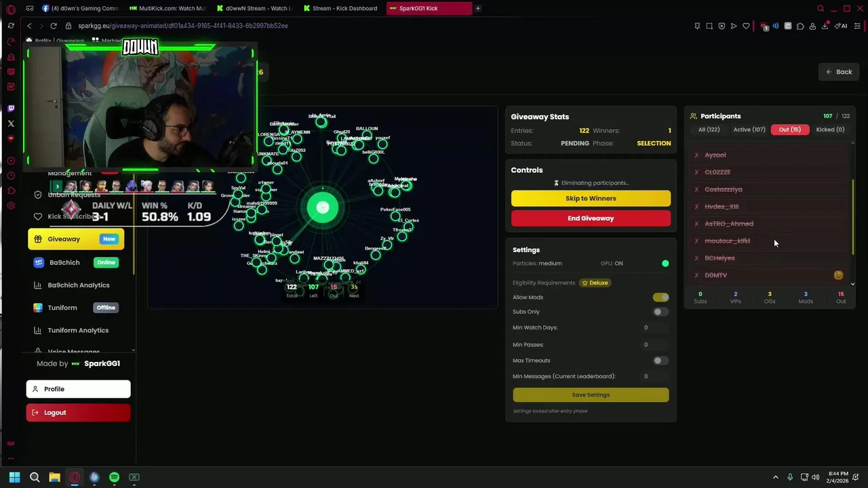Open Windows search on taskbar
The width and height of the screenshot is (868, 488).
(x=35, y=477)
